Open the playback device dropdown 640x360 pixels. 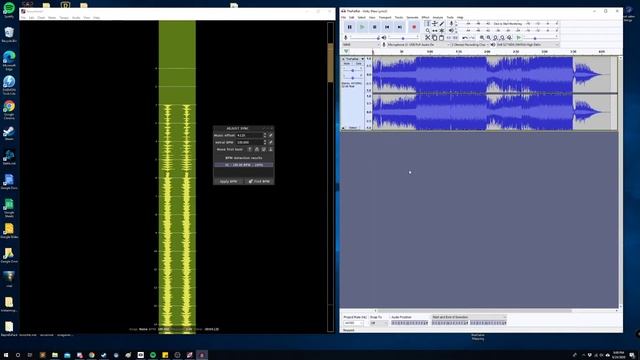[x=527, y=44]
